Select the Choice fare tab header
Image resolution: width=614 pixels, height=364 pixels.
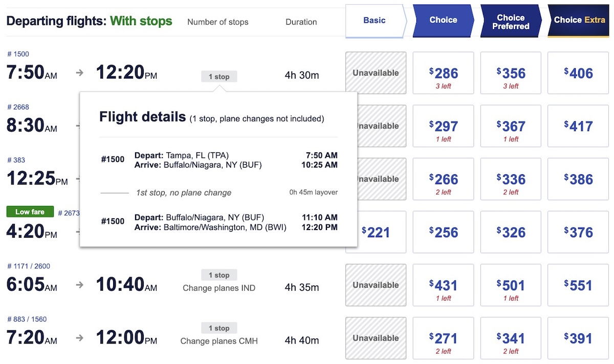coord(443,21)
